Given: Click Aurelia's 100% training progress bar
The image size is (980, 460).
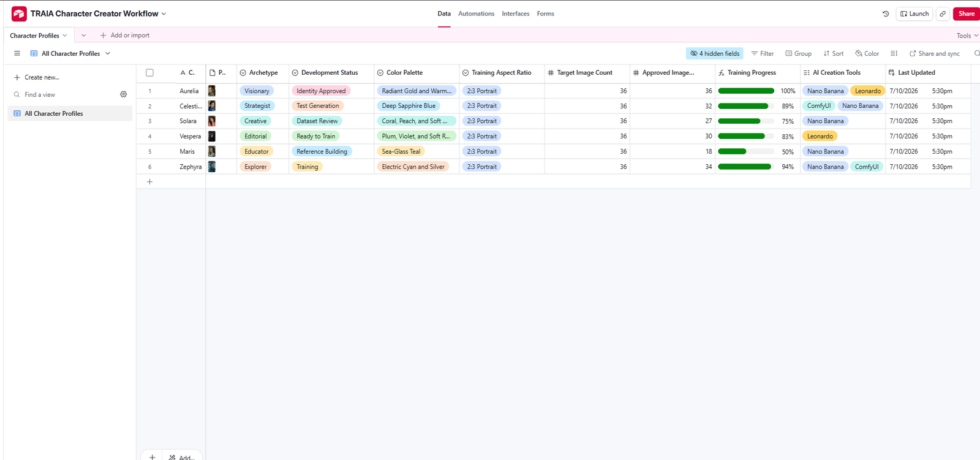Looking at the screenshot, I should pyautogui.click(x=746, y=91).
